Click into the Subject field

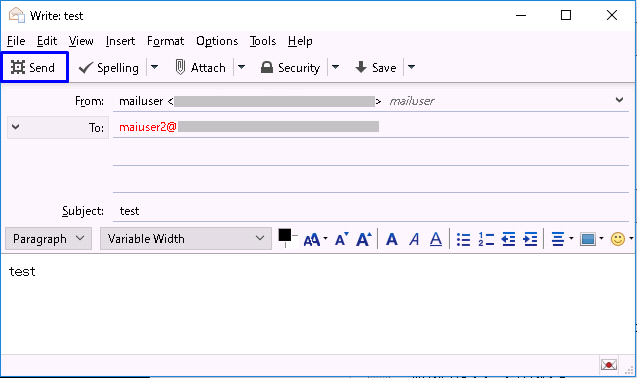click(370, 211)
